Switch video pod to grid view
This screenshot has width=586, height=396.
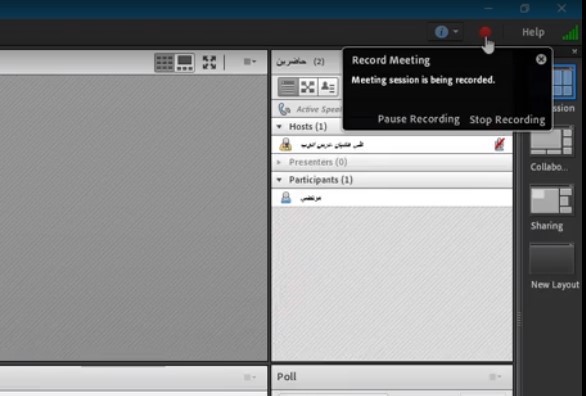(164, 62)
